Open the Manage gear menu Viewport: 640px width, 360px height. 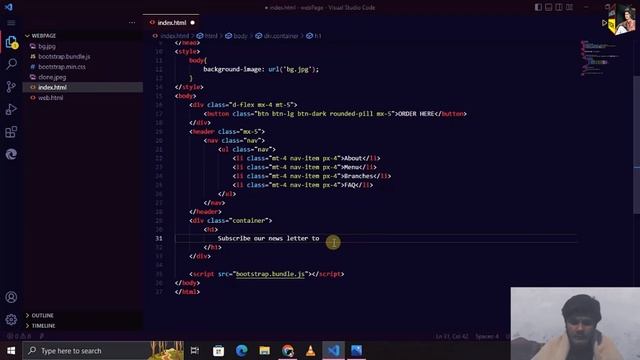click(x=11, y=319)
